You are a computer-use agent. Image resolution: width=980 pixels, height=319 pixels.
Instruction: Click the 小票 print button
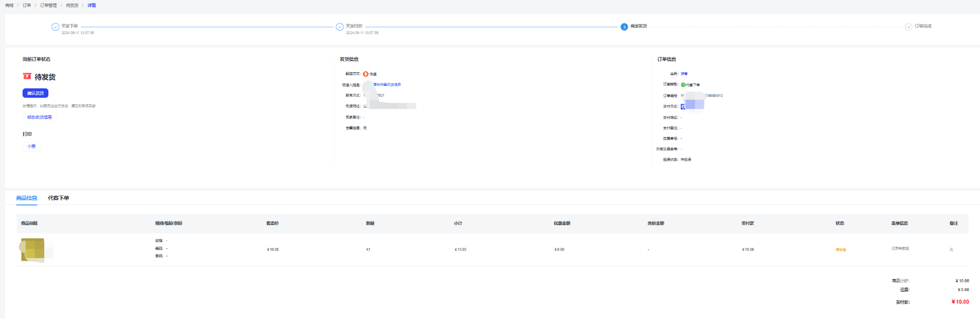tap(31, 146)
